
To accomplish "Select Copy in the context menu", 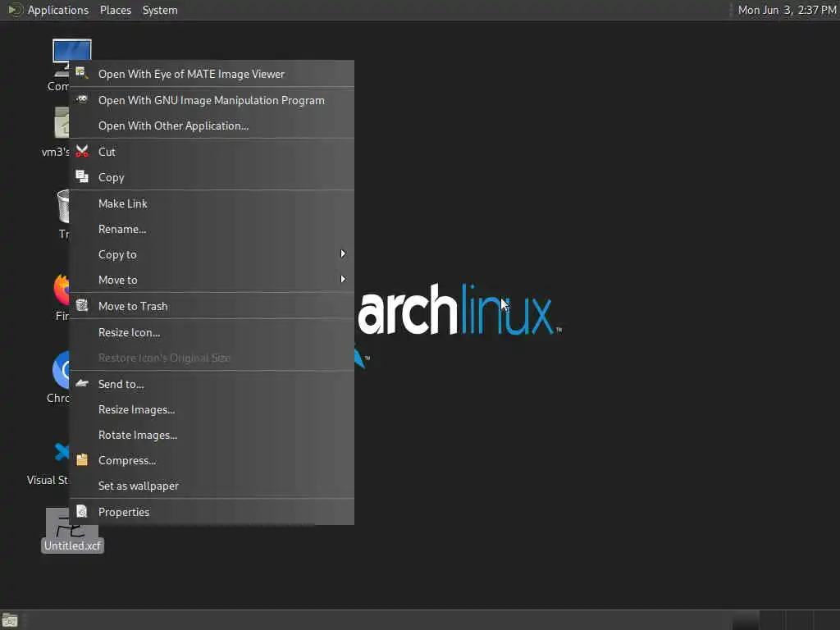I will click(212, 177).
